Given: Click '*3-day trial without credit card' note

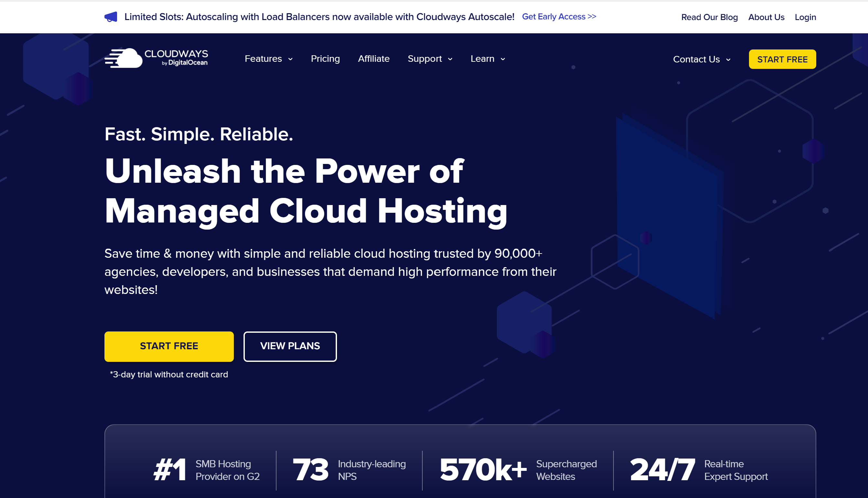Looking at the screenshot, I should 168,374.
